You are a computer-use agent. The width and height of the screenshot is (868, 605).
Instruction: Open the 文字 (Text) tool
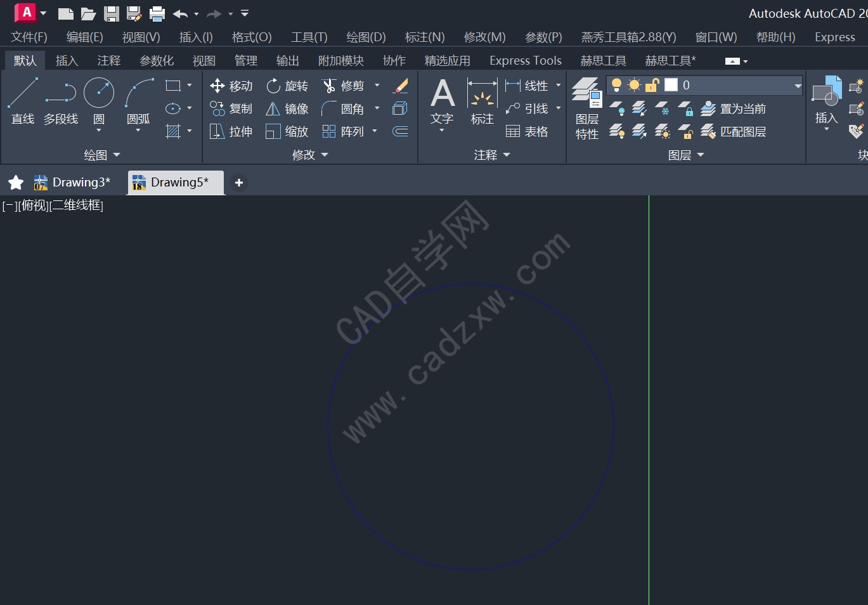pyautogui.click(x=442, y=101)
